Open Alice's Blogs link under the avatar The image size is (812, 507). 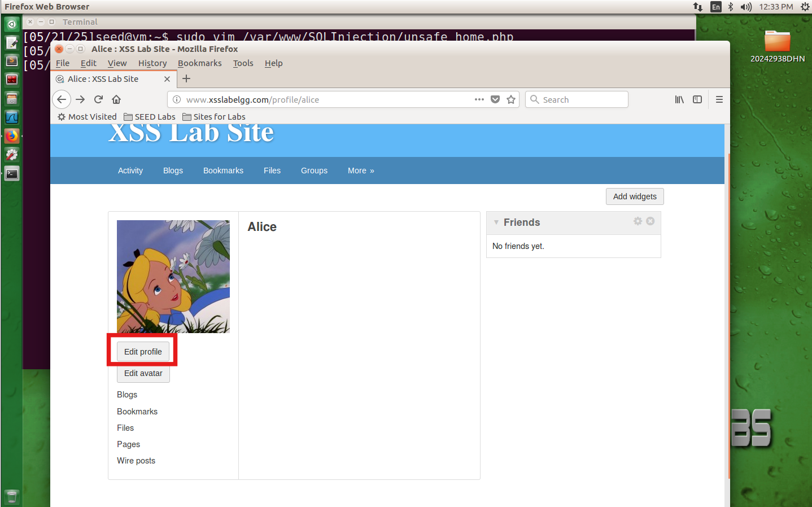pos(127,395)
